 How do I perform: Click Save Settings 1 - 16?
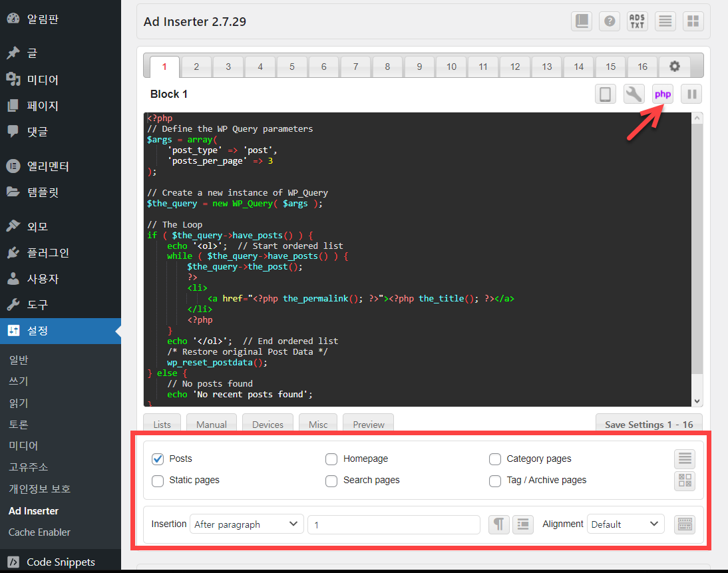(x=649, y=424)
